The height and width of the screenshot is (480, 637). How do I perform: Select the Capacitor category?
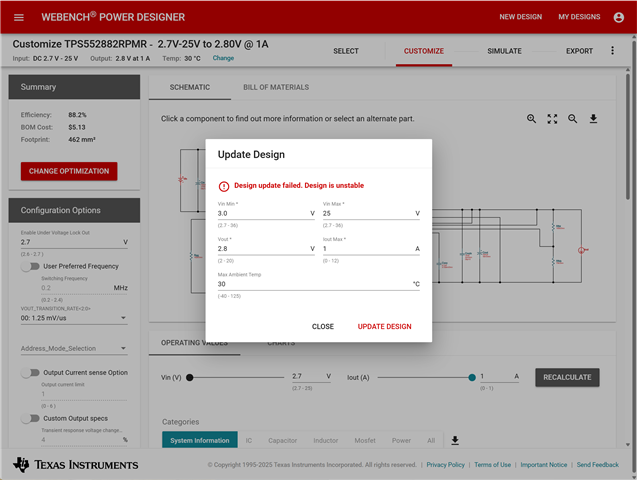[x=282, y=440]
